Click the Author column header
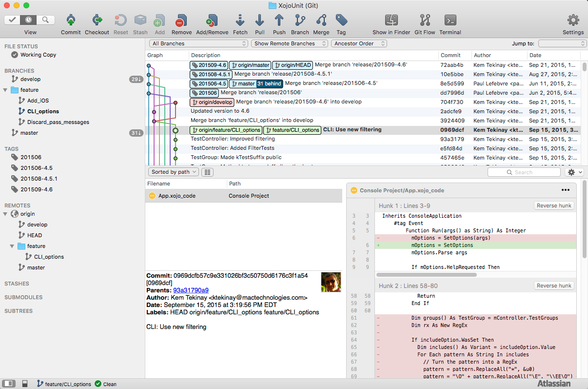 (499, 55)
